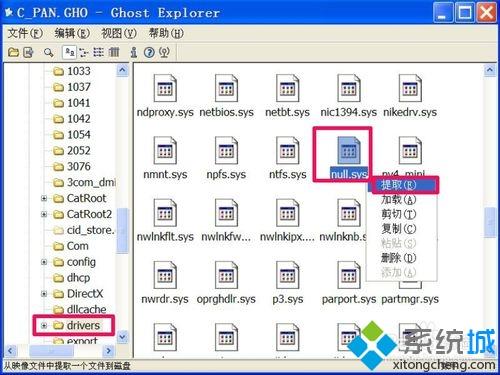Click the magnifier search toolbar icon
Image resolution: width=500 pixels, height=375 pixels.
tap(49, 52)
